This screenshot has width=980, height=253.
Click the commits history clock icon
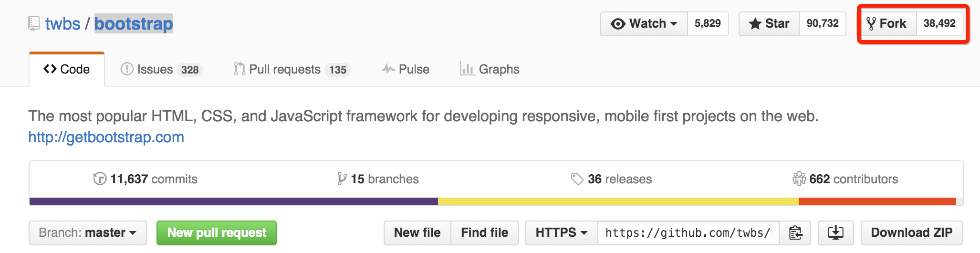[100, 179]
